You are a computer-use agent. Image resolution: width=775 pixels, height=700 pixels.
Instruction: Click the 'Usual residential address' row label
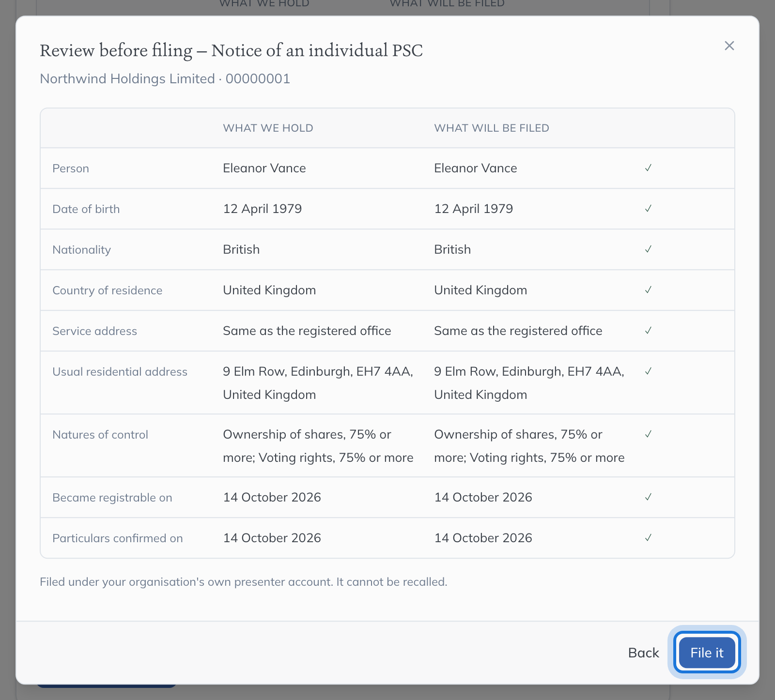(120, 372)
